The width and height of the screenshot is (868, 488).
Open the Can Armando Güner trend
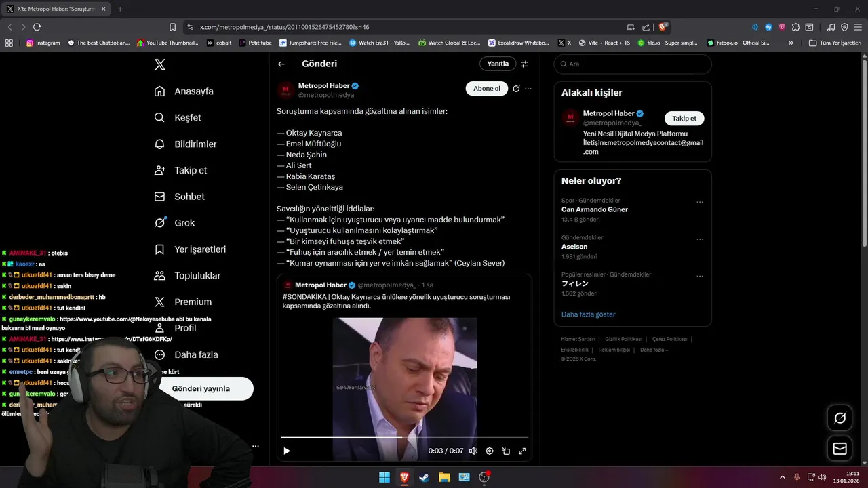595,209
